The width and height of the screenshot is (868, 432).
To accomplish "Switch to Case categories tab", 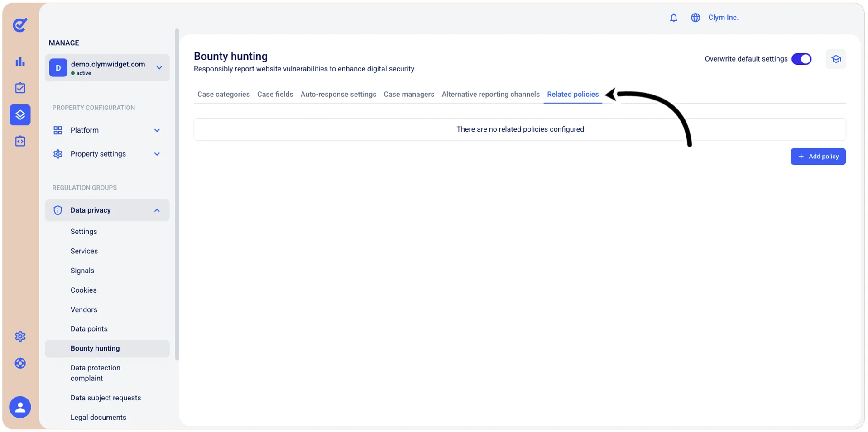I will [x=224, y=94].
